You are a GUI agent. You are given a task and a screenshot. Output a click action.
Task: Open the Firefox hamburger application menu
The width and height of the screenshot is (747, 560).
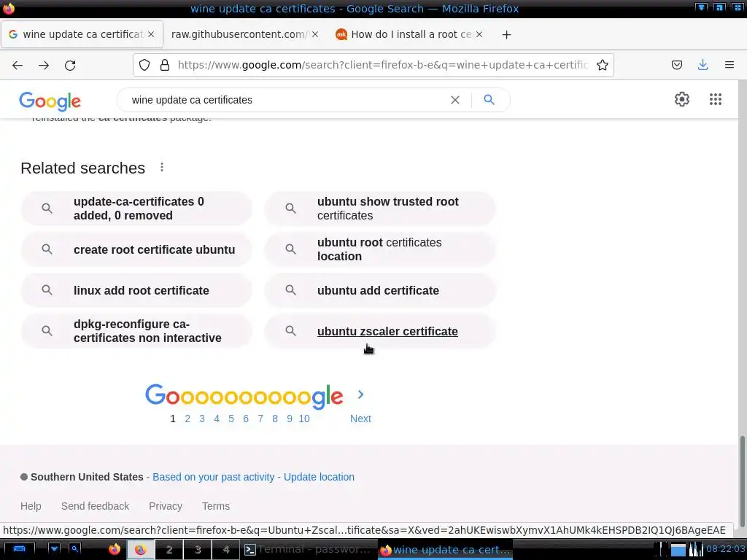729,65
